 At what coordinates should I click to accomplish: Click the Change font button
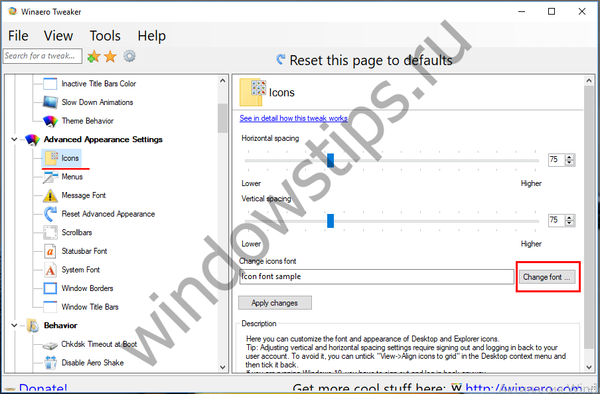[547, 277]
